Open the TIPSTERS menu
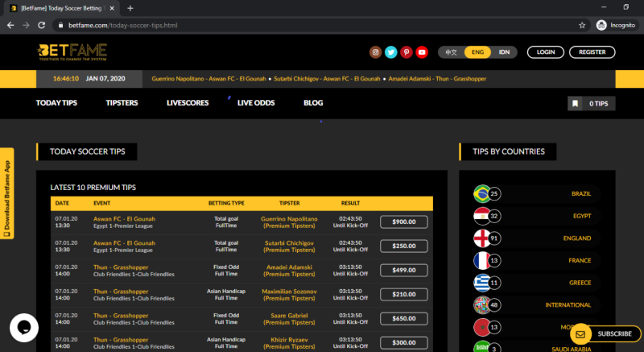This screenshot has width=644, height=352. (x=122, y=102)
